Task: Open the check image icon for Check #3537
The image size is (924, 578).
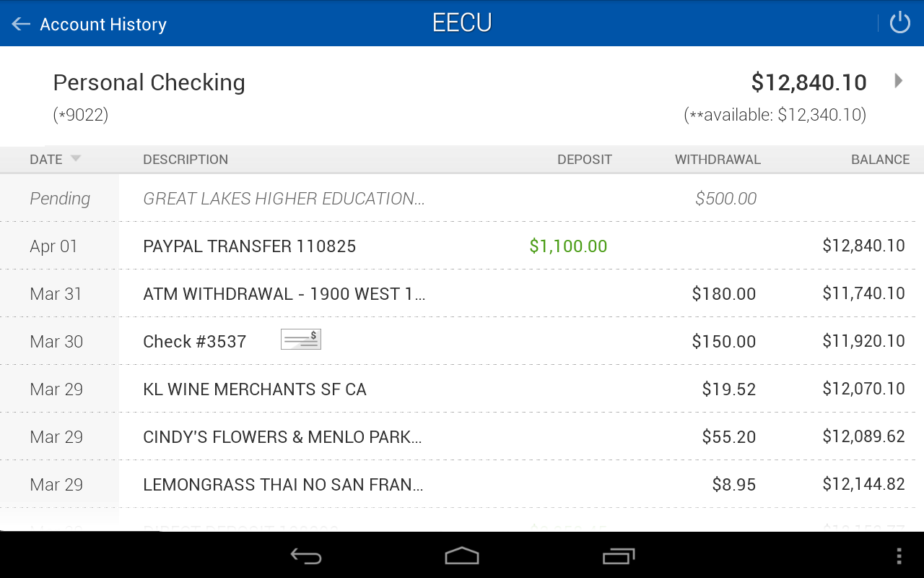Action: tap(300, 340)
